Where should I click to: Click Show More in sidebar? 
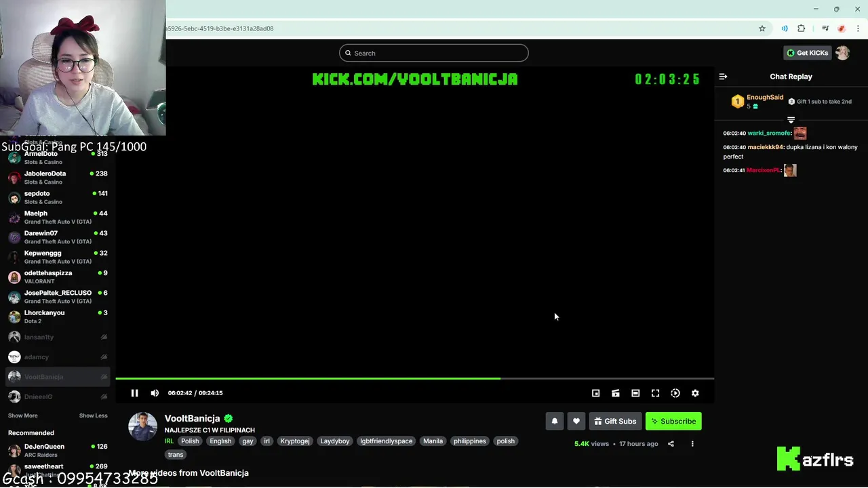click(23, 415)
